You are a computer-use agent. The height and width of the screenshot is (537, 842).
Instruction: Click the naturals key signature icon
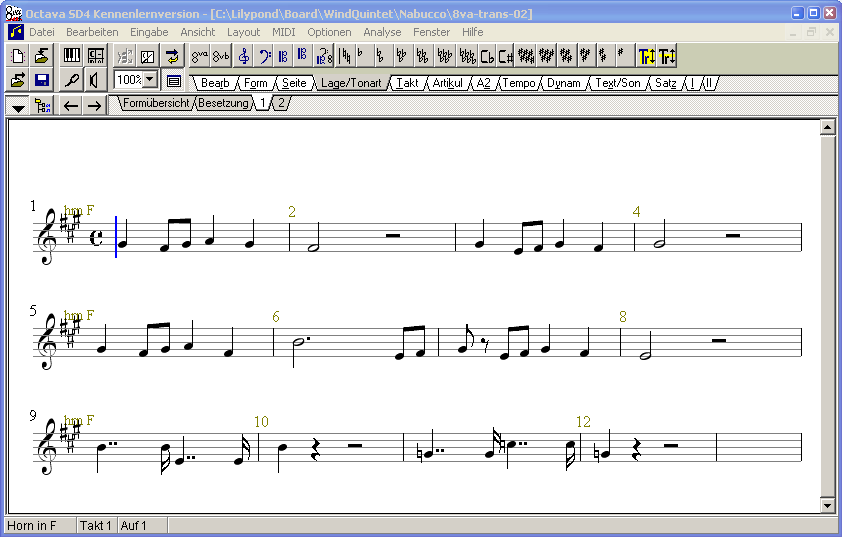click(x=345, y=56)
